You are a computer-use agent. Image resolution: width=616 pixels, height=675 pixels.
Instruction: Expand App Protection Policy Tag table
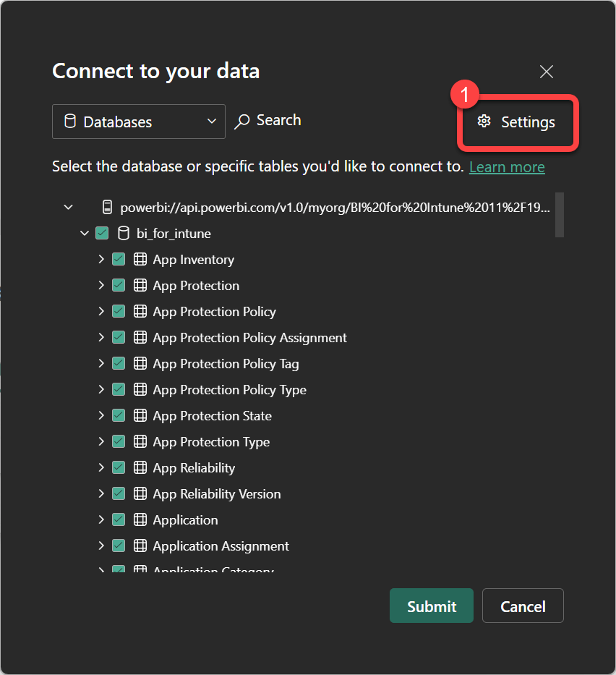[101, 363]
